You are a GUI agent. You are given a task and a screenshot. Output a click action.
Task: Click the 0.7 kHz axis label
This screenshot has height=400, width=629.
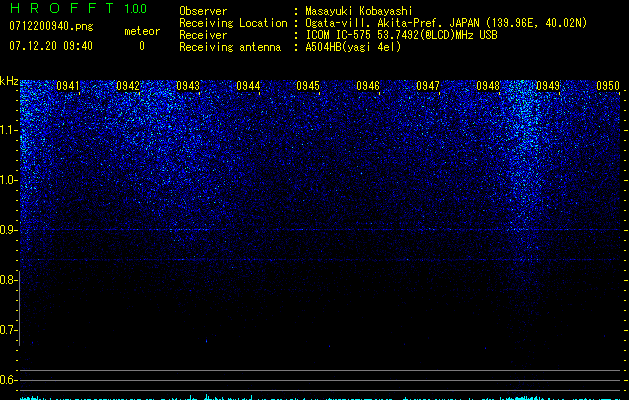click(7, 330)
